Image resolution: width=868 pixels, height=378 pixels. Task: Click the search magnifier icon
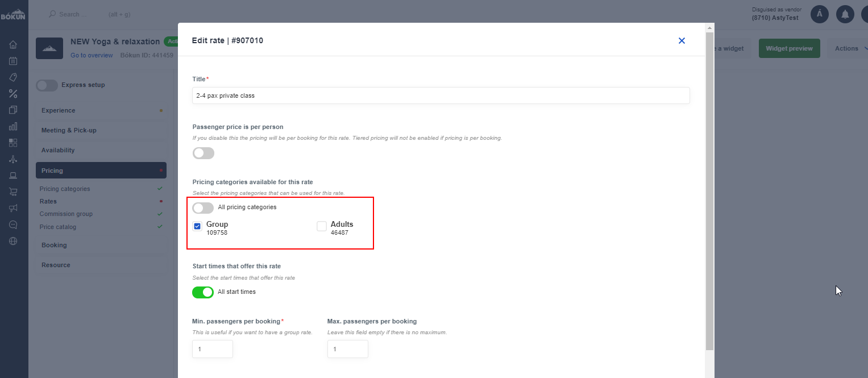[52, 14]
